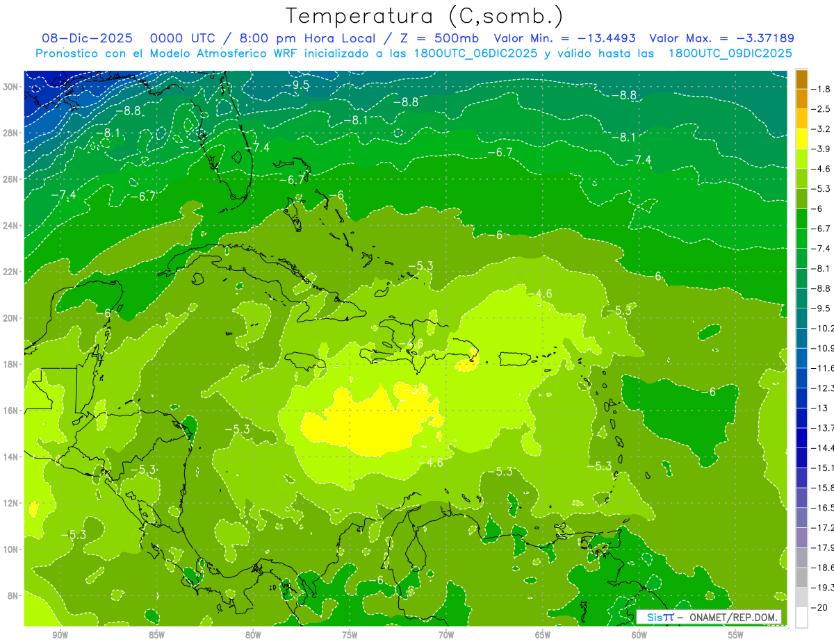Click the '14N' latitude label
Screen dimensions: 834x644
pyautogui.click(x=10, y=456)
